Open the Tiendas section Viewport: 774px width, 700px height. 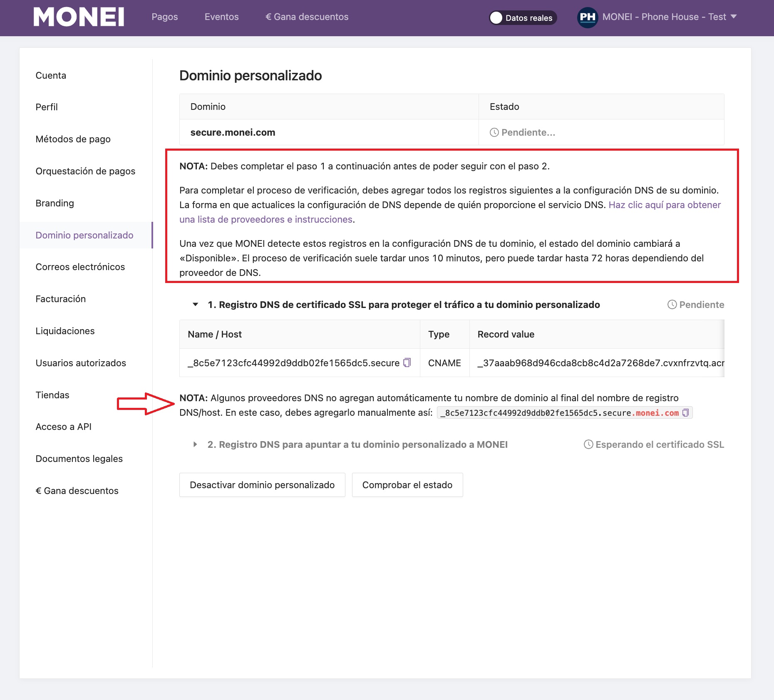point(52,395)
